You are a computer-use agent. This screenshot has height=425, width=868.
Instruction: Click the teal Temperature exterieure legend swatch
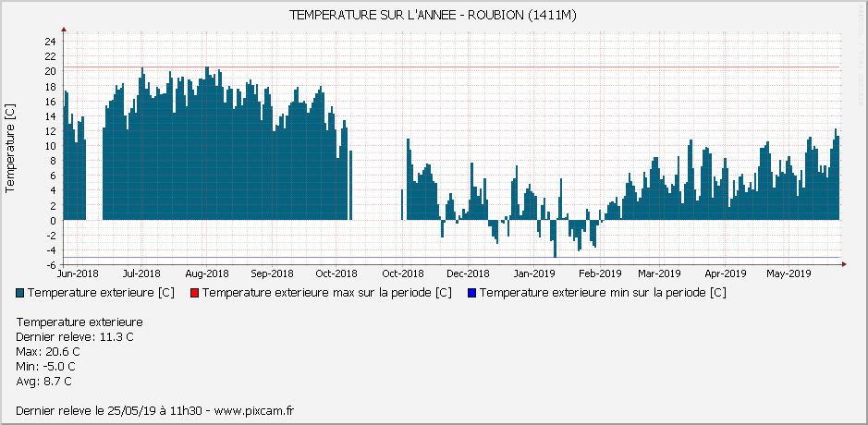coord(20,293)
